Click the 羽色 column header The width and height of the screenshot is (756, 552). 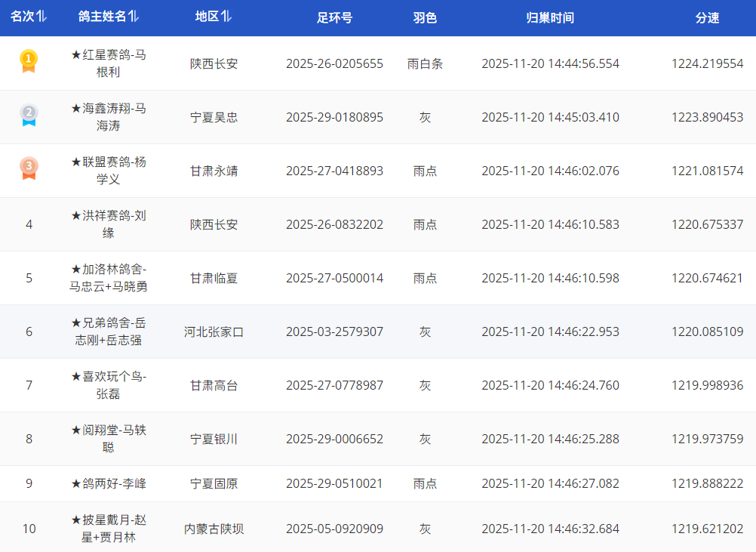pyautogui.click(x=425, y=18)
